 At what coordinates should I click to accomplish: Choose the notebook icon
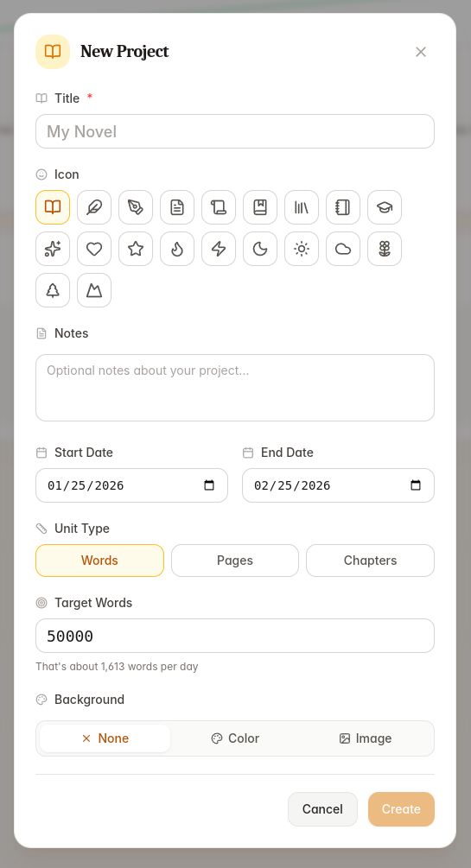pyautogui.click(x=343, y=207)
